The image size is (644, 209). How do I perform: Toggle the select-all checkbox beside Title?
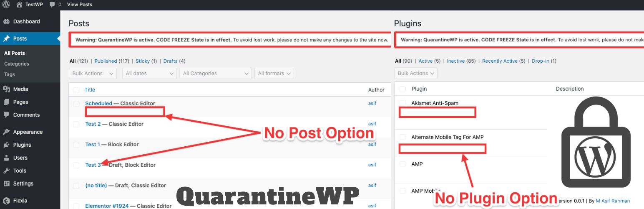coord(76,90)
